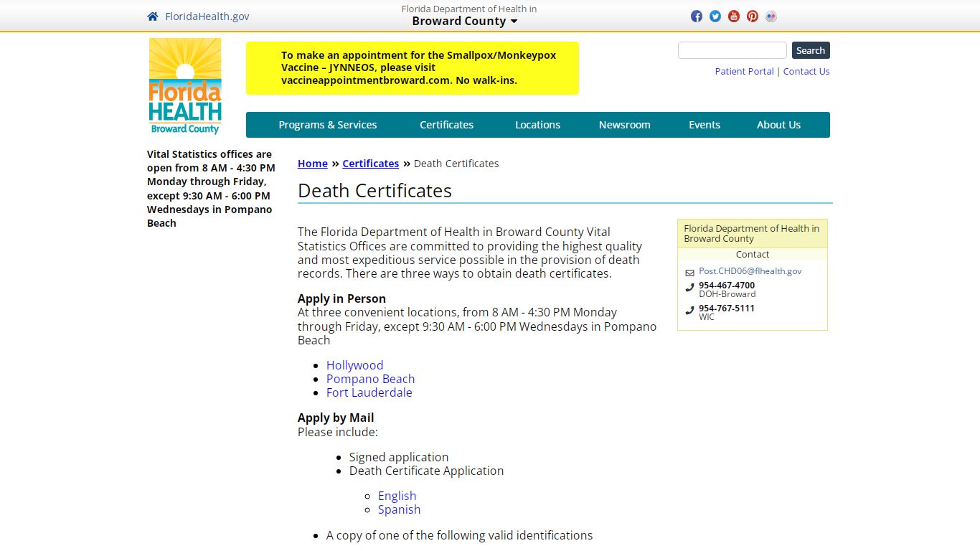The width and height of the screenshot is (980, 551).
Task: Open the Locations menu
Action: point(537,125)
